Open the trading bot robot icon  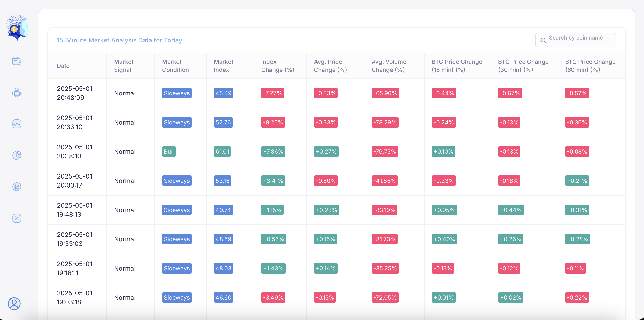[17, 93]
